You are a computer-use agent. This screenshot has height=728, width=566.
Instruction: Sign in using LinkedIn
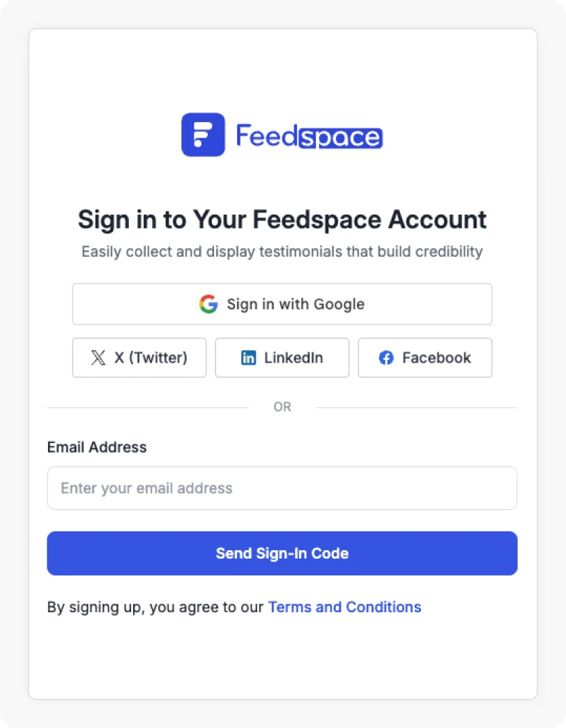[x=282, y=357]
